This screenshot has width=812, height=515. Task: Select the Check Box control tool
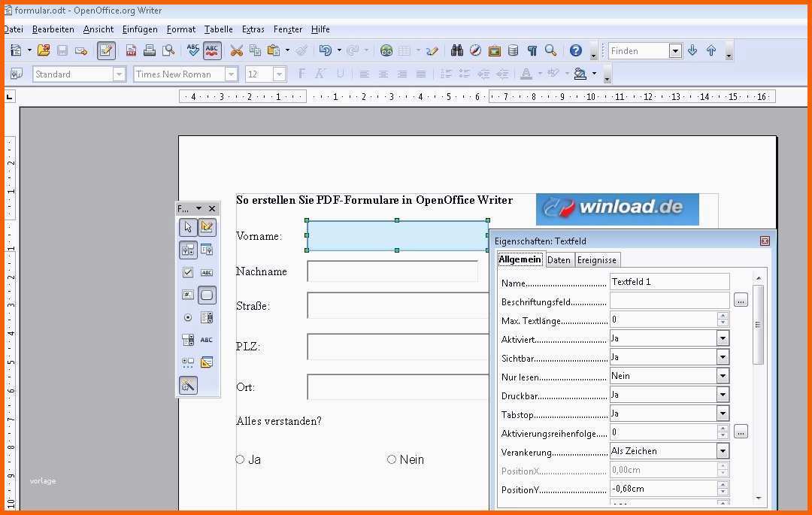pos(188,272)
